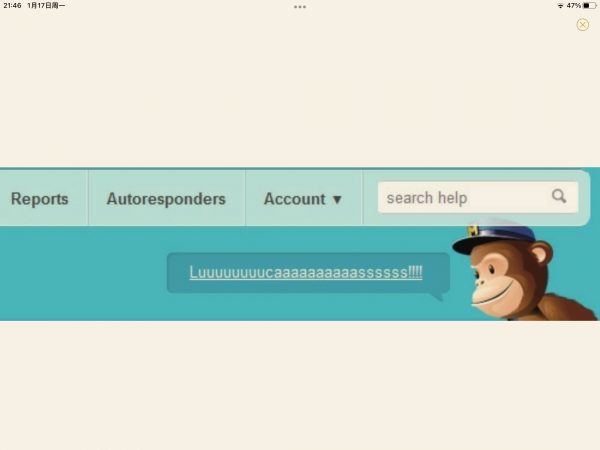Tap the 47% battery percentage
The width and height of the screenshot is (600, 450).
pyautogui.click(x=574, y=6)
